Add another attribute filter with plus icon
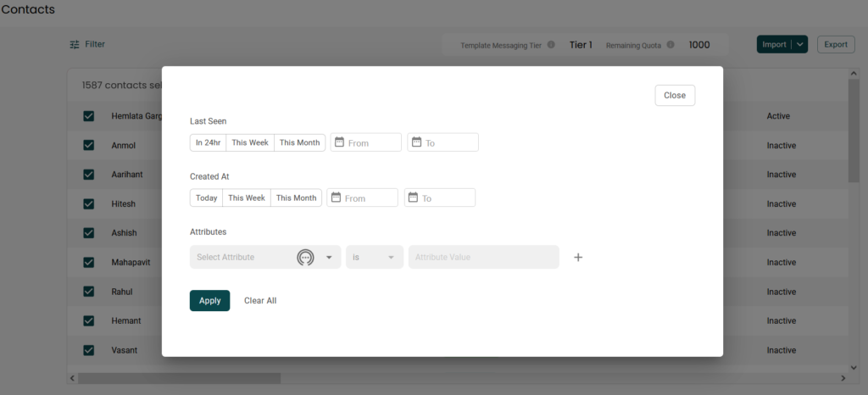This screenshot has width=868, height=395. pyautogui.click(x=578, y=257)
